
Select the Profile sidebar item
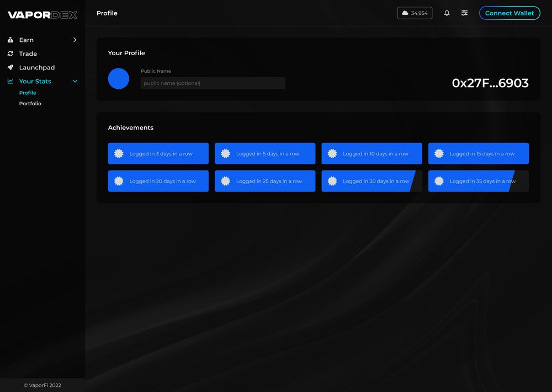[x=28, y=93]
